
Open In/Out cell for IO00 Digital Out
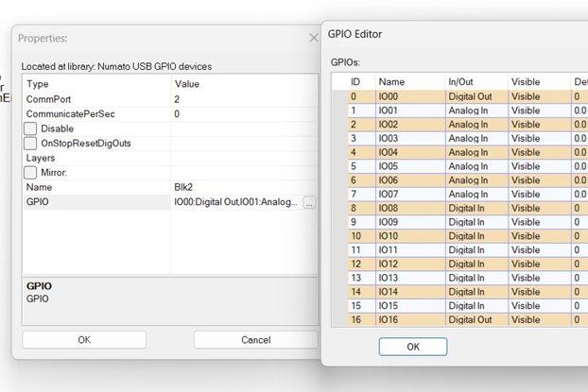coord(476,96)
